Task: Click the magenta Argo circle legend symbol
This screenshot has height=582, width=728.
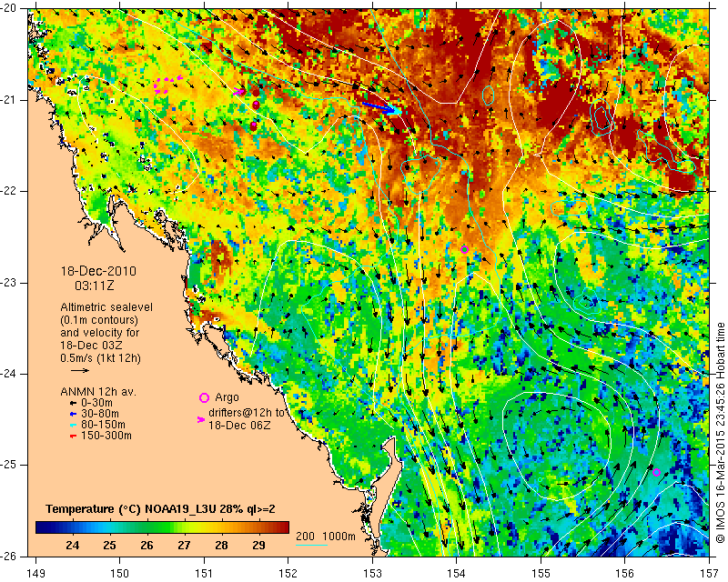Action: tap(204, 397)
